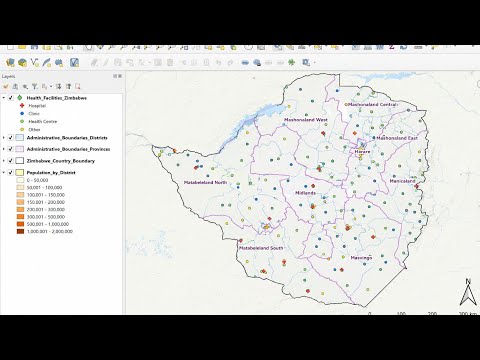The width and height of the screenshot is (480, 360).
Task: Click Modify Attributes of selected features
Action: tap(158, 62)
